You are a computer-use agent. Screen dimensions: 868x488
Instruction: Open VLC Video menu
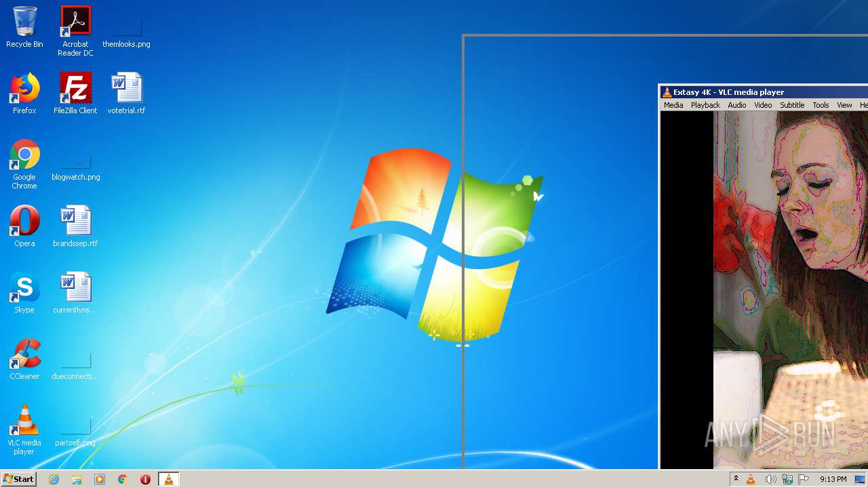click(x=763, y=105)
